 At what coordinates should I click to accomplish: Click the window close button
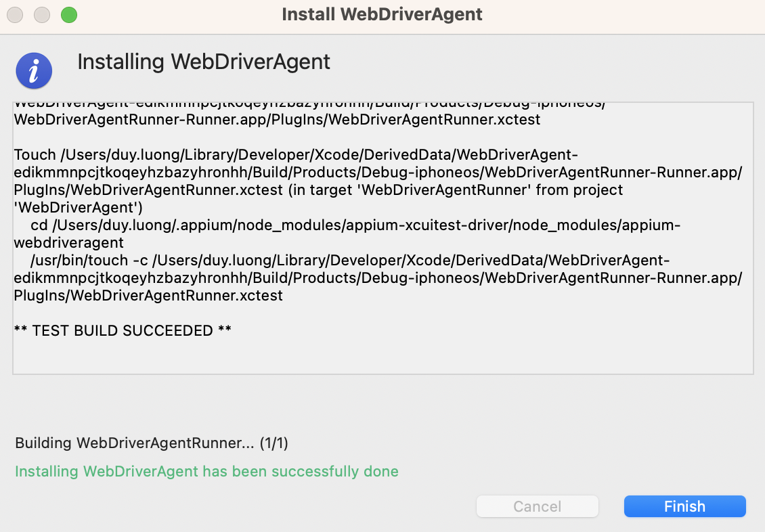[15, 14]
